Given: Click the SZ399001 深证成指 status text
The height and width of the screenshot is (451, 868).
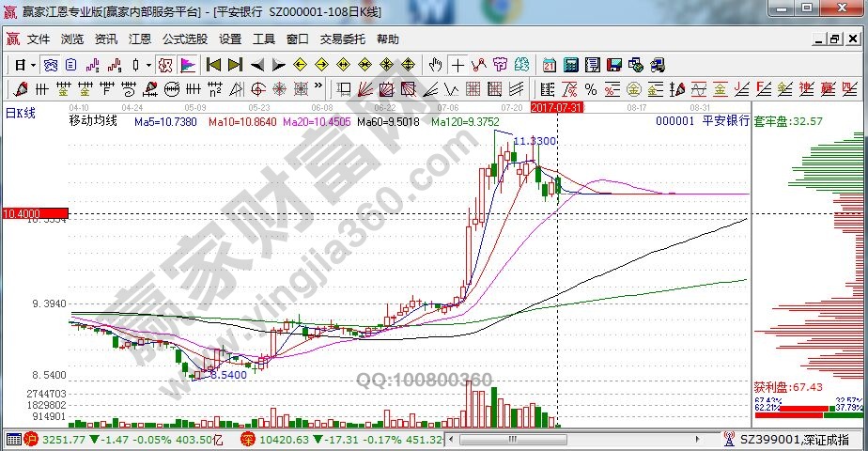Looking at the screenshot, I should coord(801,439).
